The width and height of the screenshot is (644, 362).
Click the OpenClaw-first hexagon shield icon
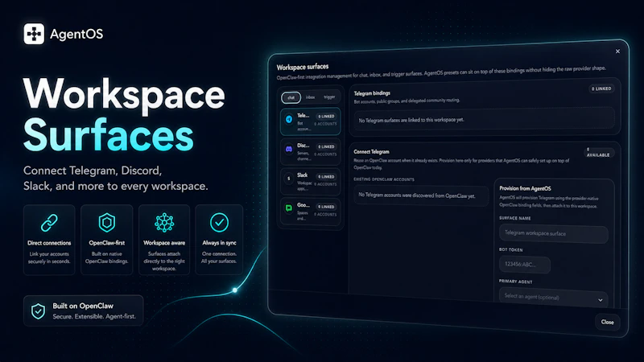(x=107, y=223)
